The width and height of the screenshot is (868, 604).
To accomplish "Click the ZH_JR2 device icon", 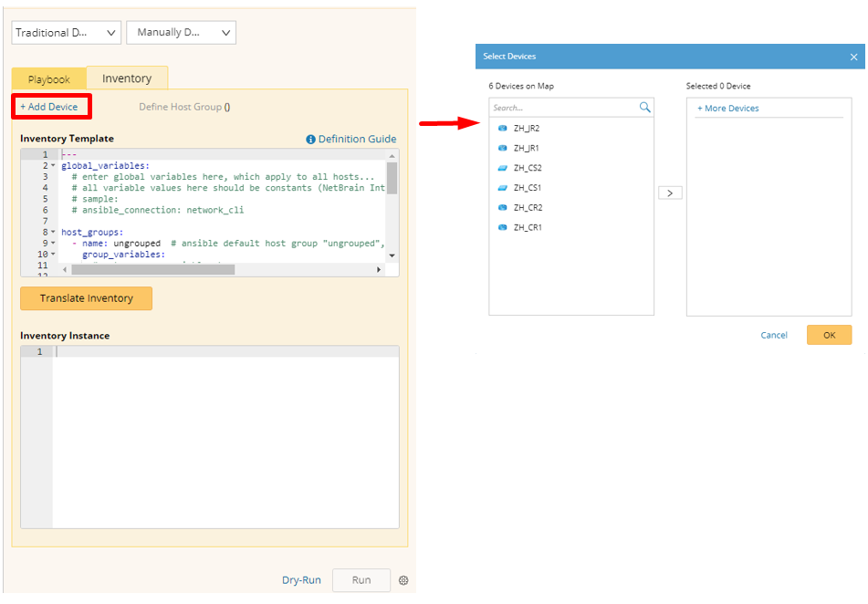I will pyautogui.click(x=503, y=129).
